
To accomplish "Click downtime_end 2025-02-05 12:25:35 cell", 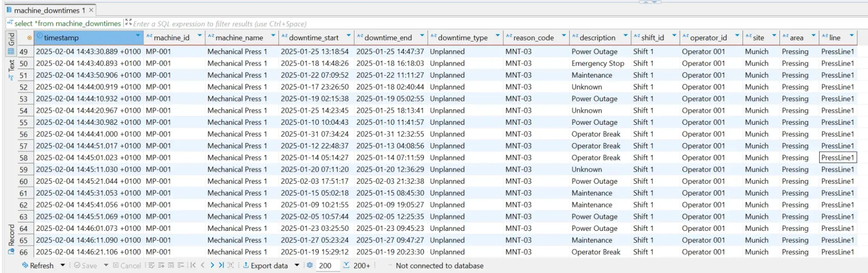I will [x=390, y=216].
